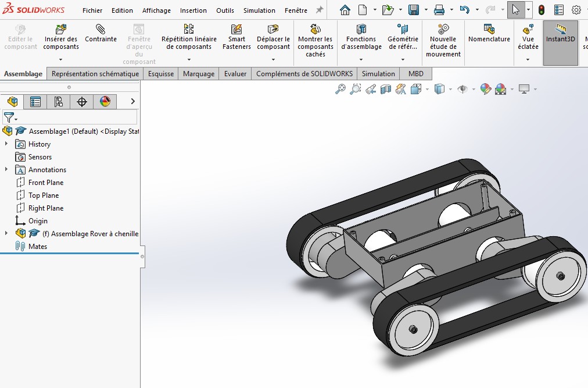
Task: Click Nouvelle étude de mouvement button
Action: pyautogui.click(x=443, y=41)
